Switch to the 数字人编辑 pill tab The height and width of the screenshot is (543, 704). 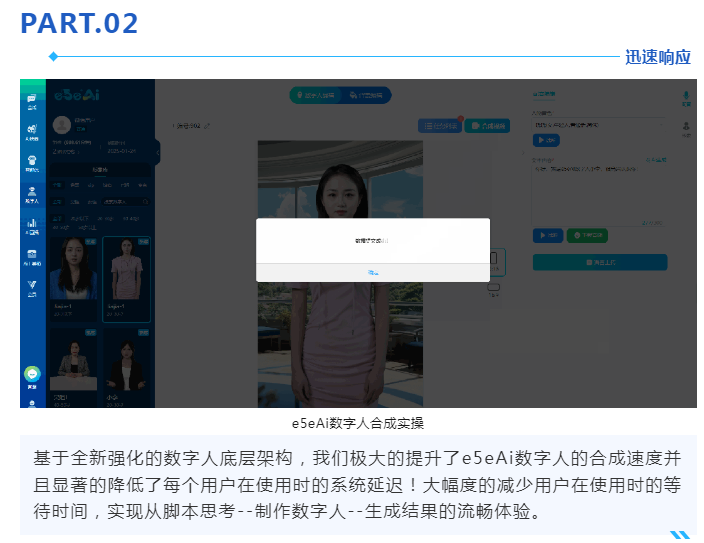(316, 95)
